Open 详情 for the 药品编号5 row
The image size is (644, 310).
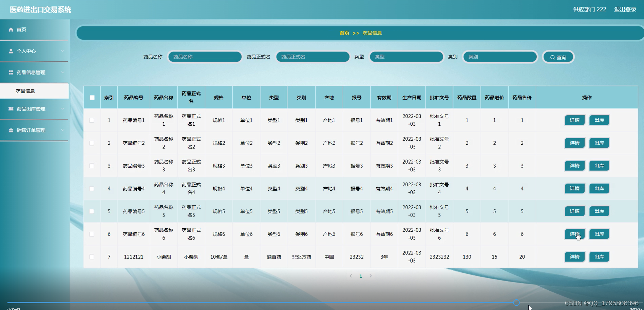(x=574, y=211)
